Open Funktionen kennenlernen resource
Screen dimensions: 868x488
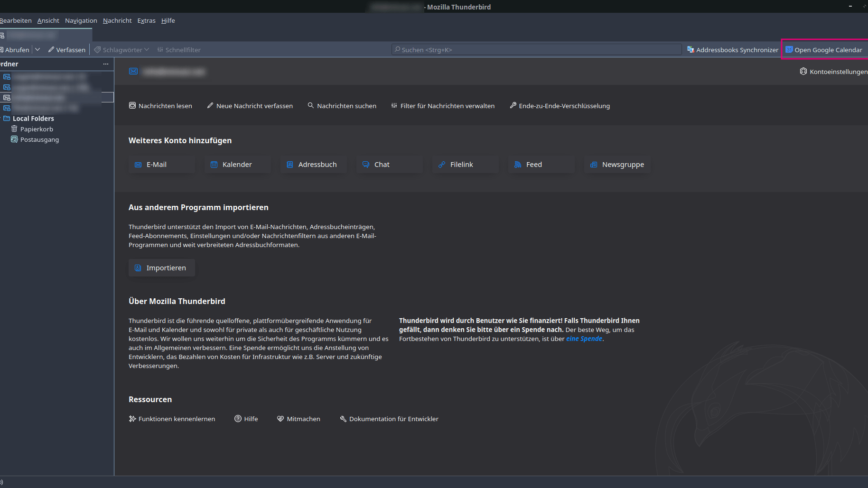pos(172,419)
